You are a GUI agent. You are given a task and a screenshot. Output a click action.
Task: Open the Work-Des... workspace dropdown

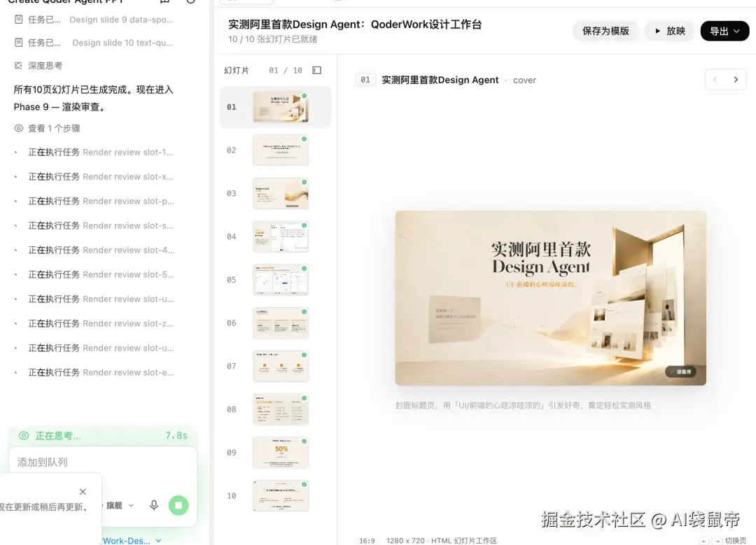131,541
